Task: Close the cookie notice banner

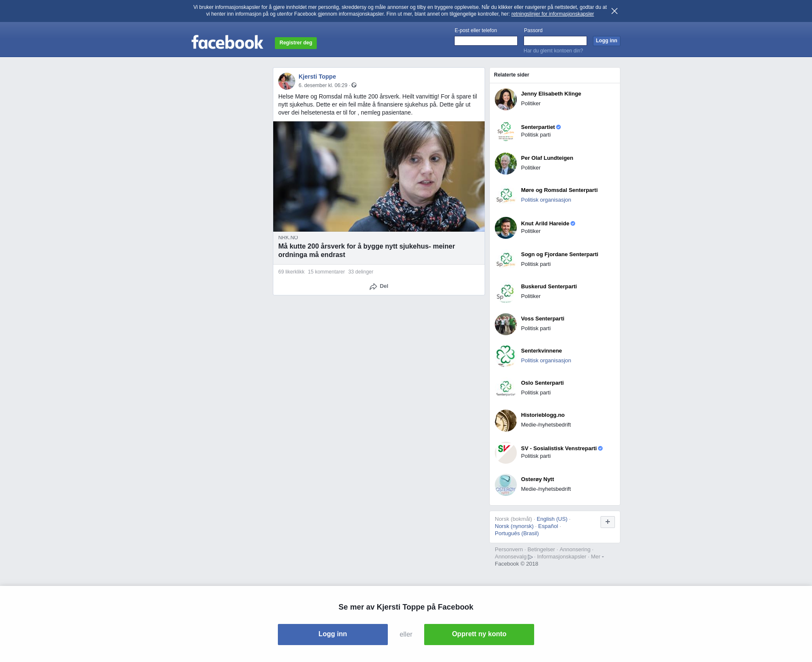Action: 614,11
